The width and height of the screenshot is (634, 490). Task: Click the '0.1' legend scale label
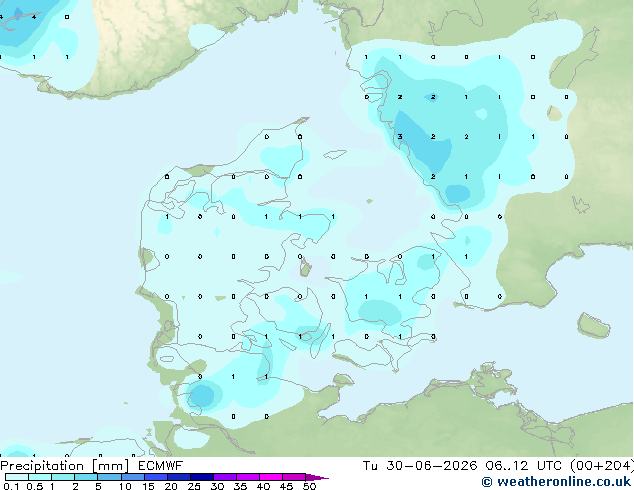coord(11,486)
